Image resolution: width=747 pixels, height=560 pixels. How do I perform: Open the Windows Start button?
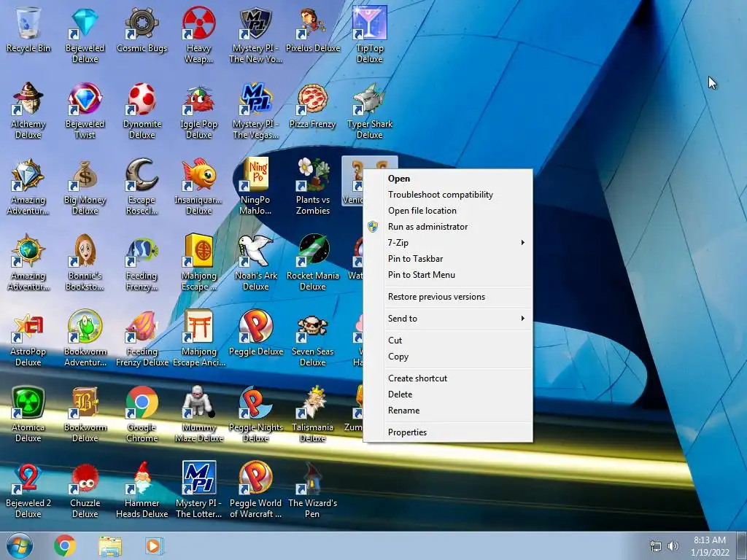pyautogui.click(x=20, y=545)
